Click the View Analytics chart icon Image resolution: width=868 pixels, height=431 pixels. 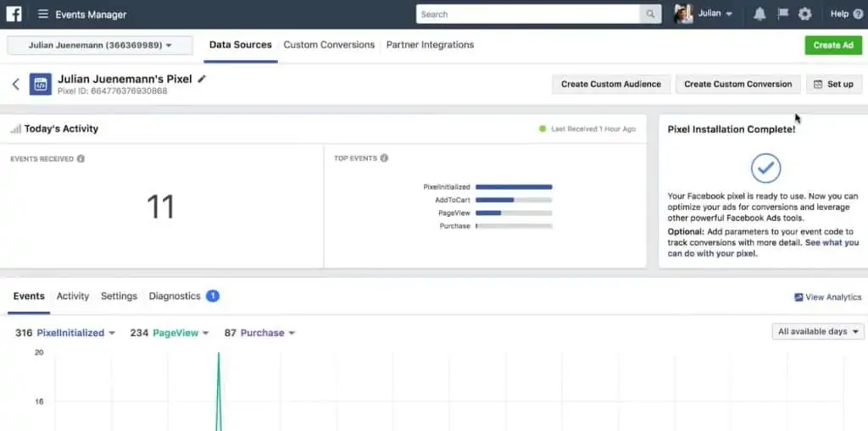(798, 297)
